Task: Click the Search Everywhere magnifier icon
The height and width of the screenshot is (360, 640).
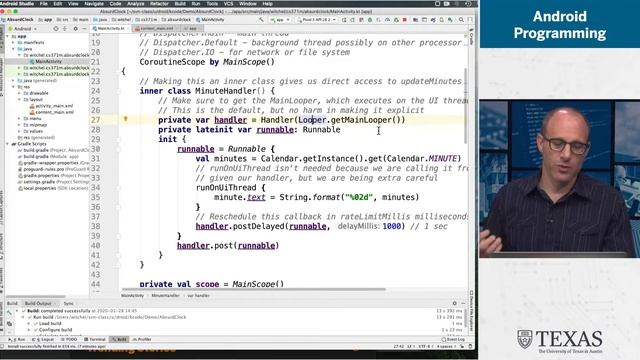Action: coord(461,20)
